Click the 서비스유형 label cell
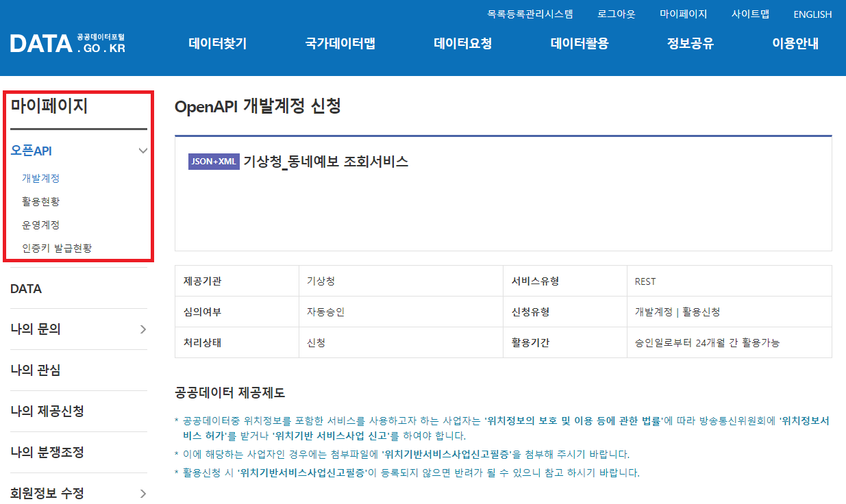The width and height of the screenshot is (846, 504). pyautogui.click(x=564, y=281)
